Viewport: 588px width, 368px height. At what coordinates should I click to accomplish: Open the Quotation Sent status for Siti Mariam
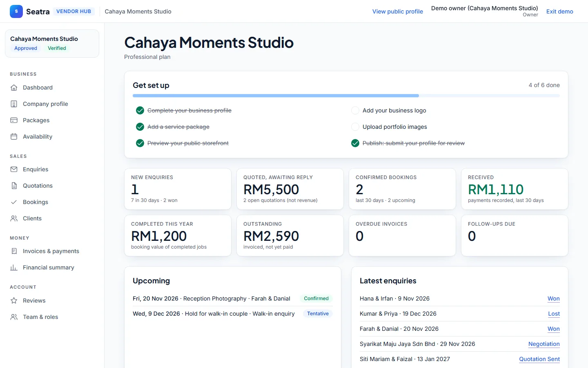539,359
